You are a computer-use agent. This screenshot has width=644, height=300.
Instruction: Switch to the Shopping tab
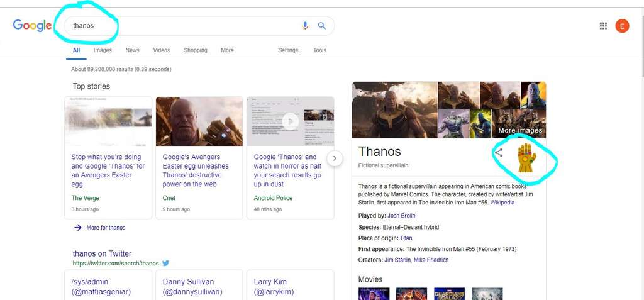(196, 50)
